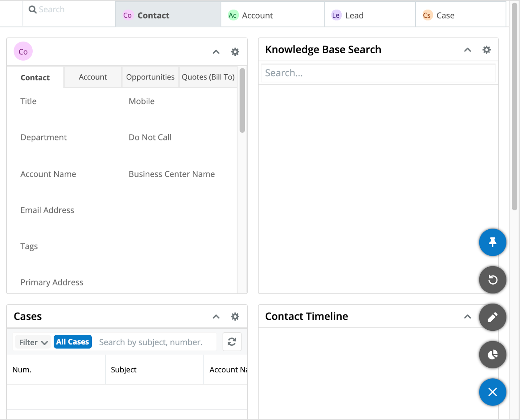This screenshot has height=420, width=520.
Task: Open the Contact panel settings gear
Action: pos(235,52)
